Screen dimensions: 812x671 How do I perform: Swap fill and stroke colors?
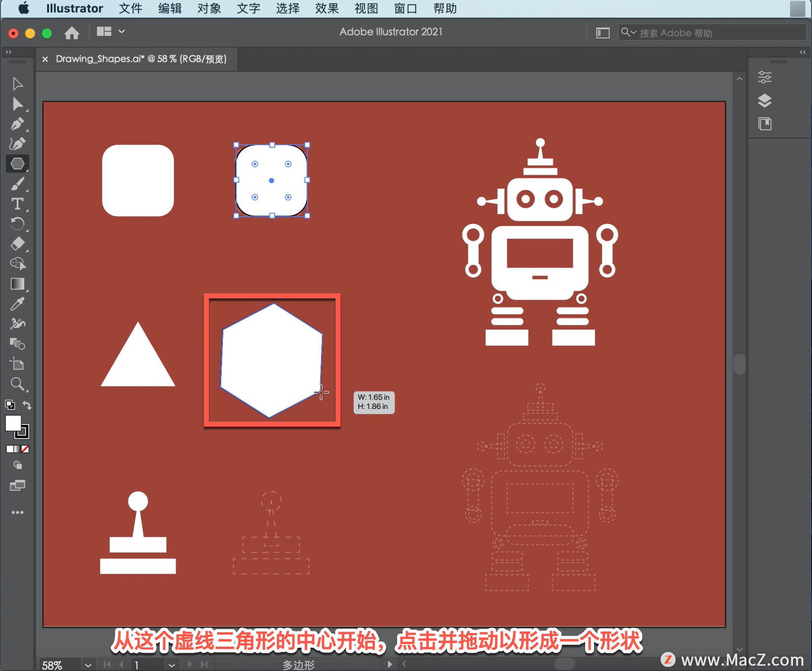pyautogui.click(x=27, y=405)
